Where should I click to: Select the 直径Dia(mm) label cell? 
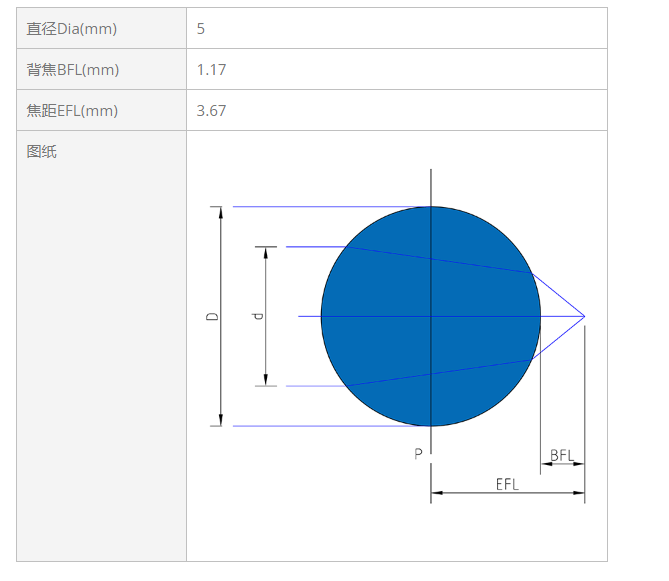(102, 28)
